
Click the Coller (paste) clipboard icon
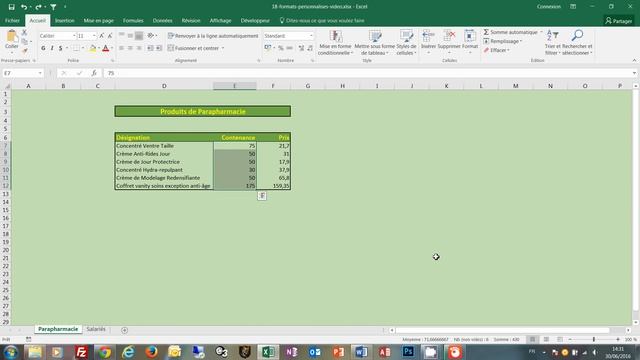tap(11, 37)
